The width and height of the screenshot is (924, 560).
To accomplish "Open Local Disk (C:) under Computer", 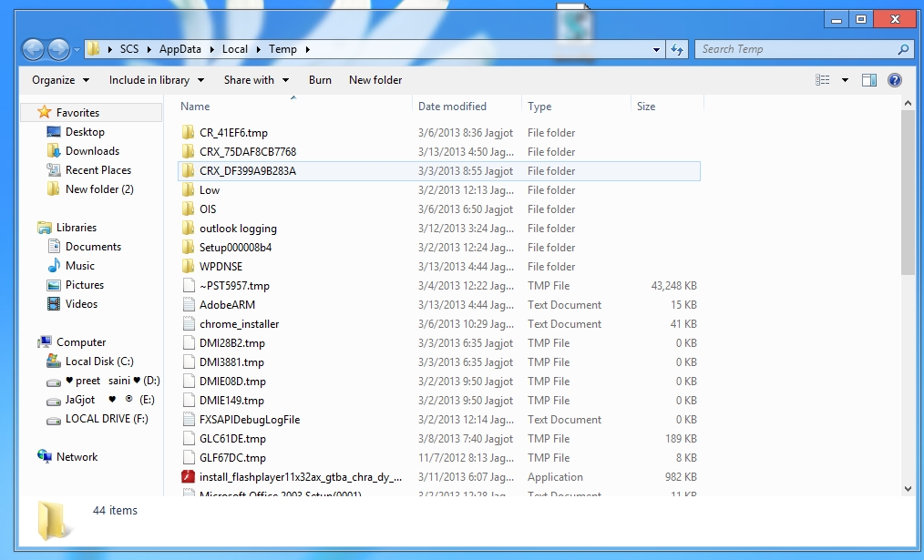I will point(99,361).
